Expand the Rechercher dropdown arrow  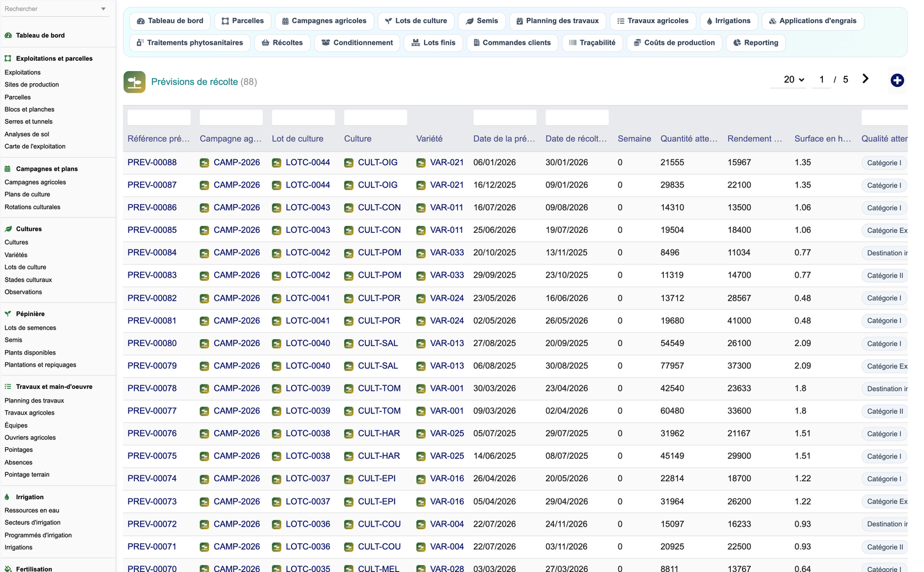coord(104,9)
